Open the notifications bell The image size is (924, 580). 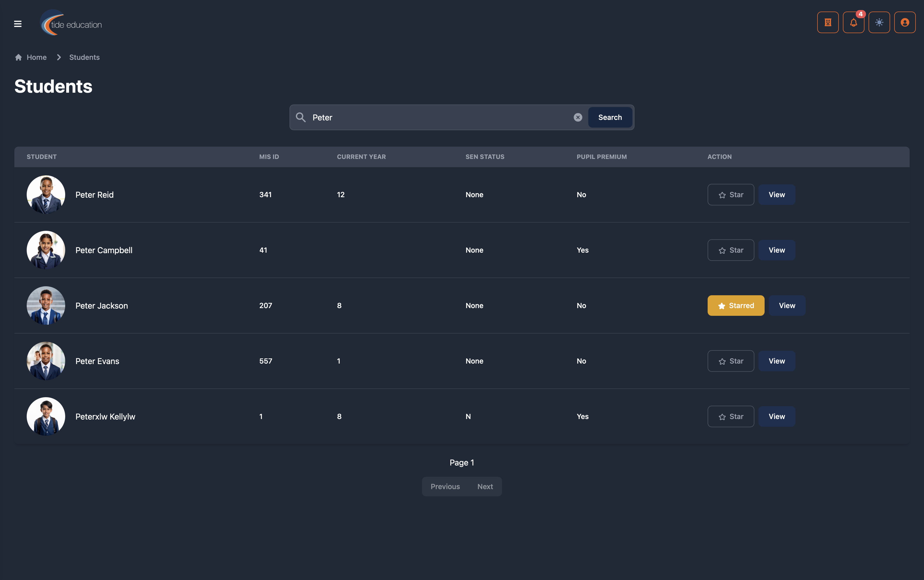[x=853, y=23]
